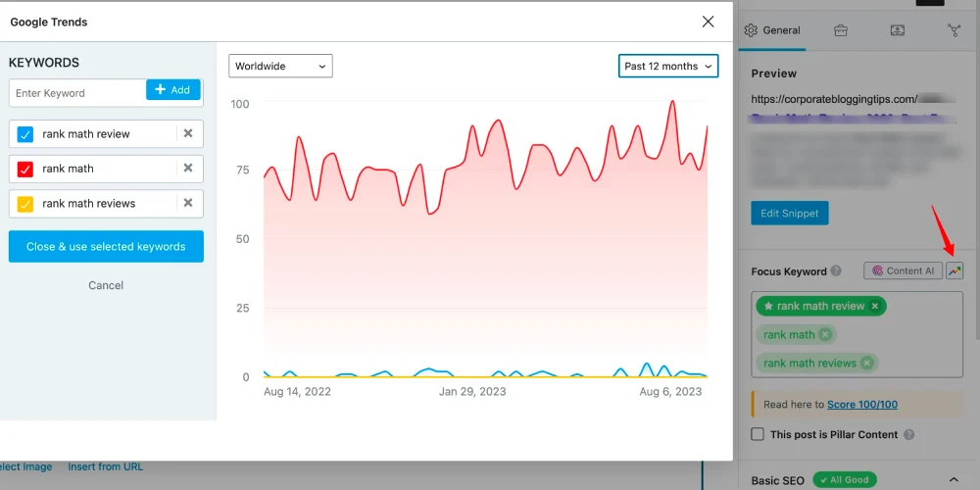This screenshot has width=980, height=490.
Task: Click Close & use selected keywords
Action: tap(106, 246)
